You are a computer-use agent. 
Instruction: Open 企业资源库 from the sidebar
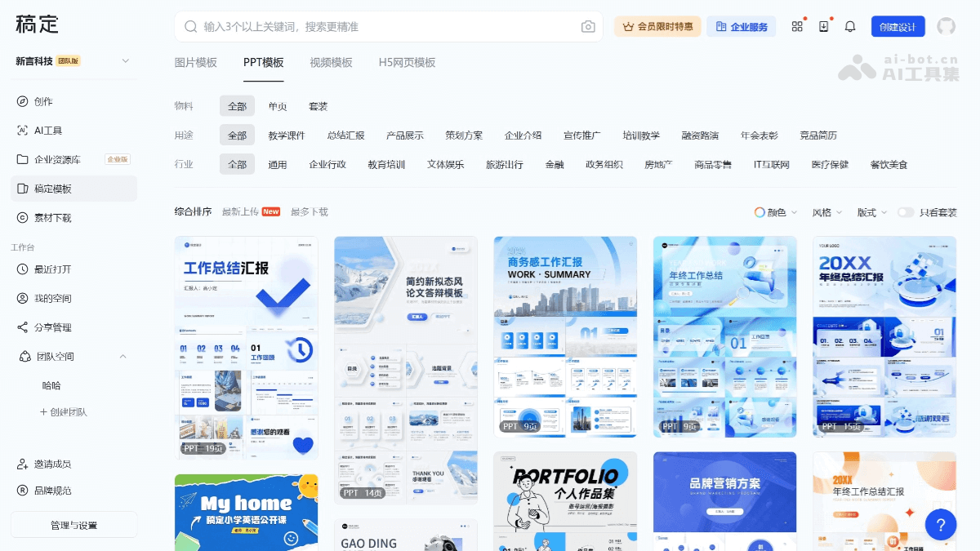57,159
